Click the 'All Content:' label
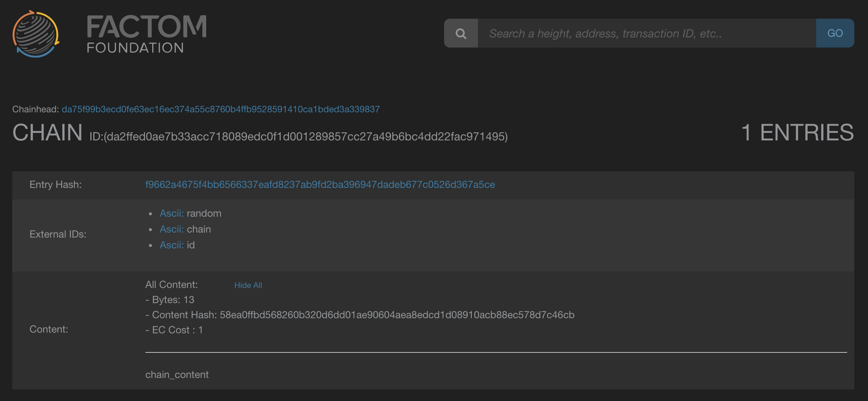 pos(172,285)
